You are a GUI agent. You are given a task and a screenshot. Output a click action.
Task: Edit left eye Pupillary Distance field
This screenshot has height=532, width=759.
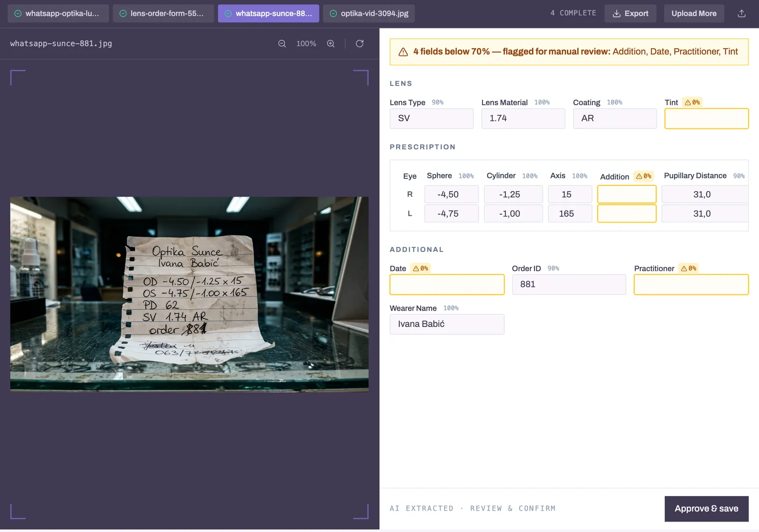click(705, 214)
